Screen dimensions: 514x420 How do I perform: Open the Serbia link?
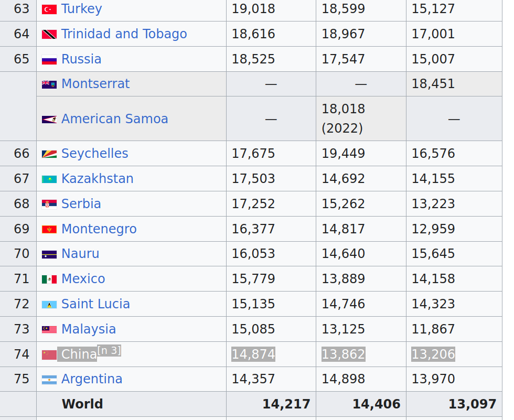[x=81, y=204]
